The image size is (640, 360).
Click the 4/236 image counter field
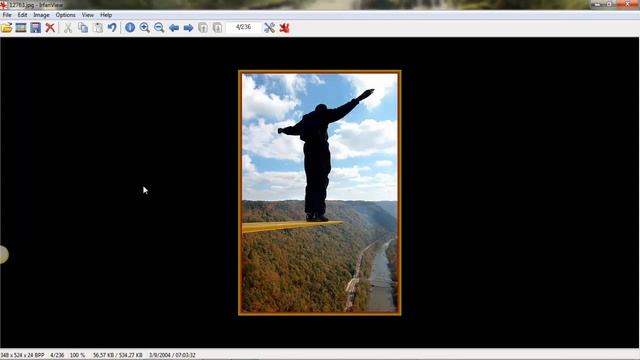click(244, 27)
